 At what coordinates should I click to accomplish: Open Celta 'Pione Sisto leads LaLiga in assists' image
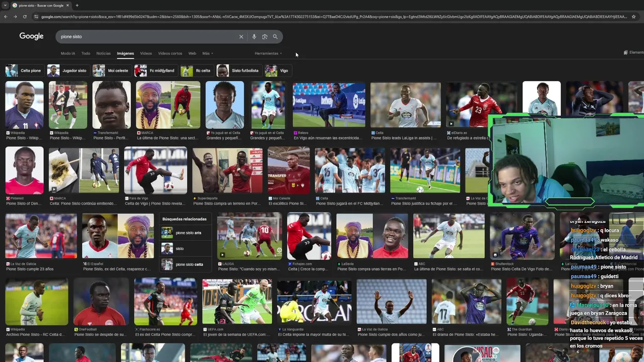point(406,105)
